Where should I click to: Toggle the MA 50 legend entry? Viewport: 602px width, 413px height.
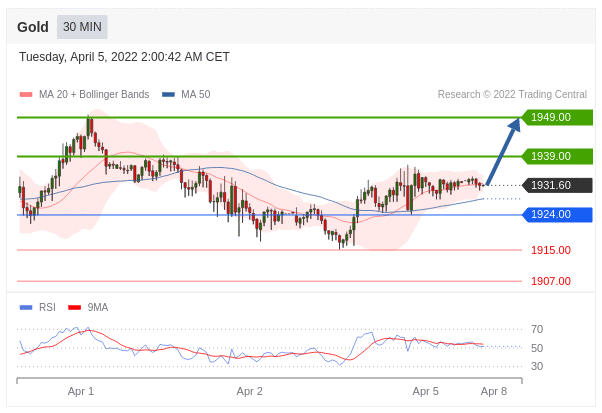pos(186,94)
